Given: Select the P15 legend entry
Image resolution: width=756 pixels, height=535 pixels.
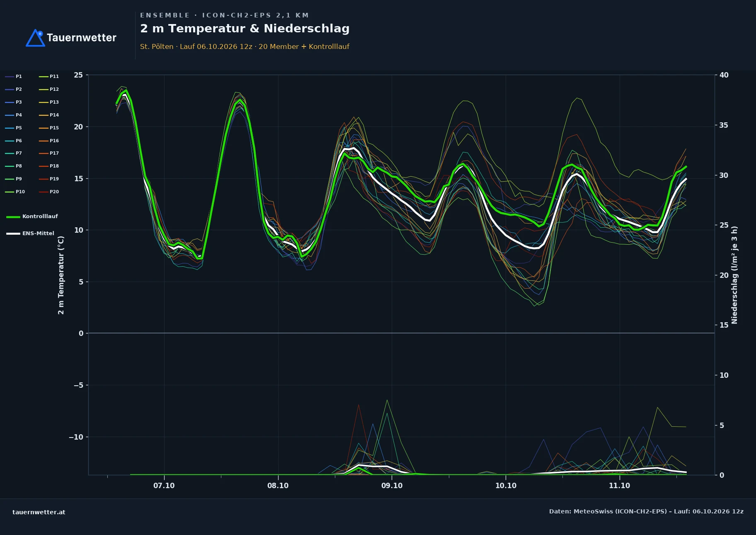Looking at the screenshot, I should 49,128.
